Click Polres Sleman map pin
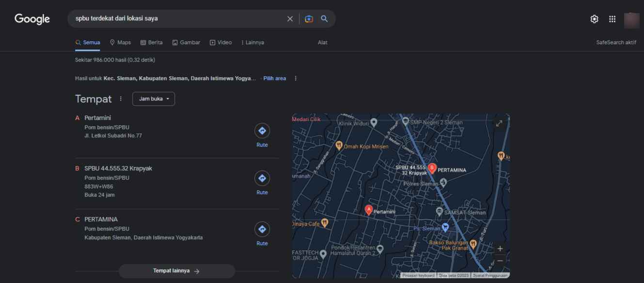The height and width of the screenshot is (283, 644). pos(443,183)
